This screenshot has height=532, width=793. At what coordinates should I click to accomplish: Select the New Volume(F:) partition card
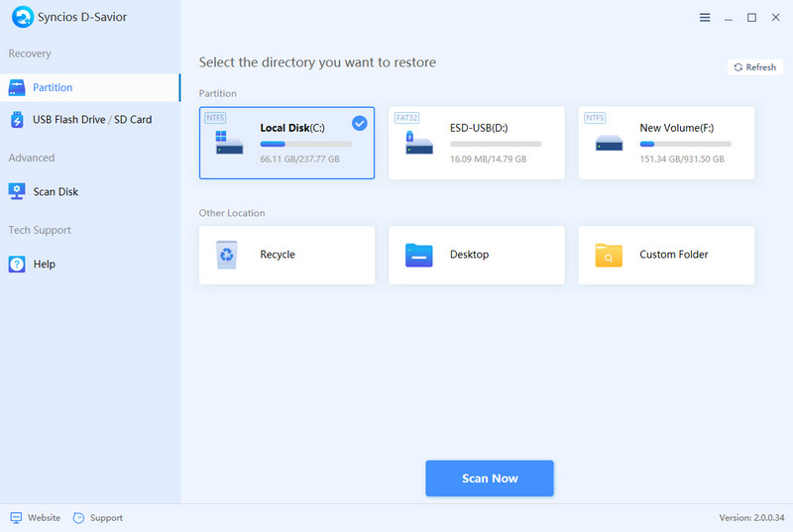click(x=666, y=143)
